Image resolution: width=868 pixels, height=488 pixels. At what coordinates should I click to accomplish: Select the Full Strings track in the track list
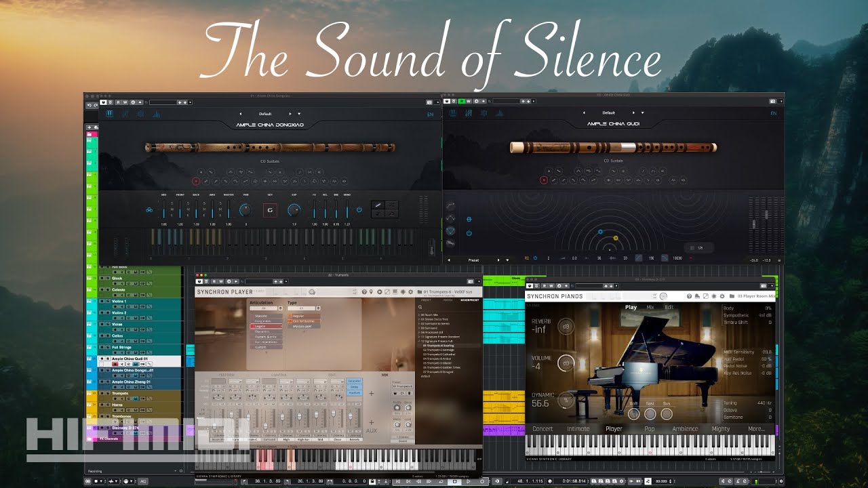tap(140, 350)
